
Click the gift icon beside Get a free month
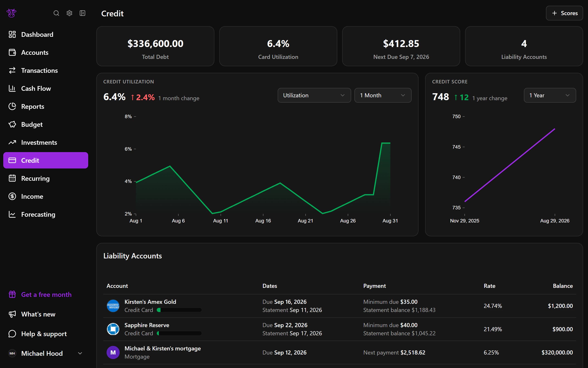click(12, 294)
